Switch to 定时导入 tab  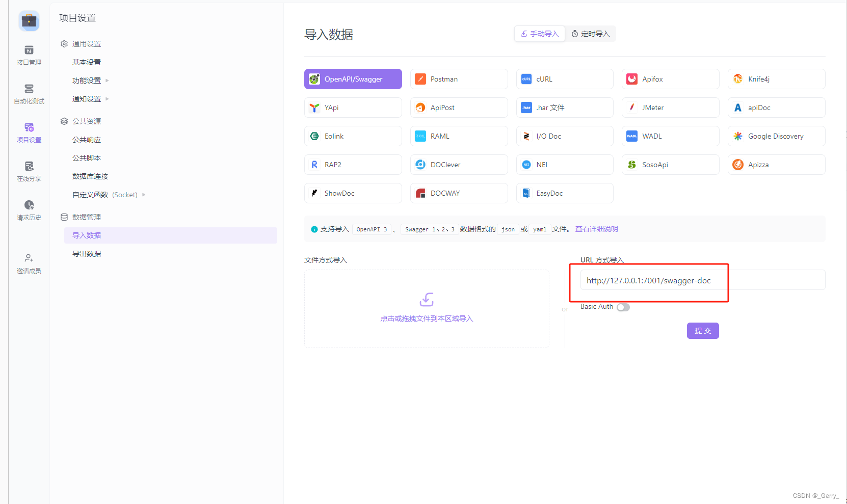pos(591,34)
